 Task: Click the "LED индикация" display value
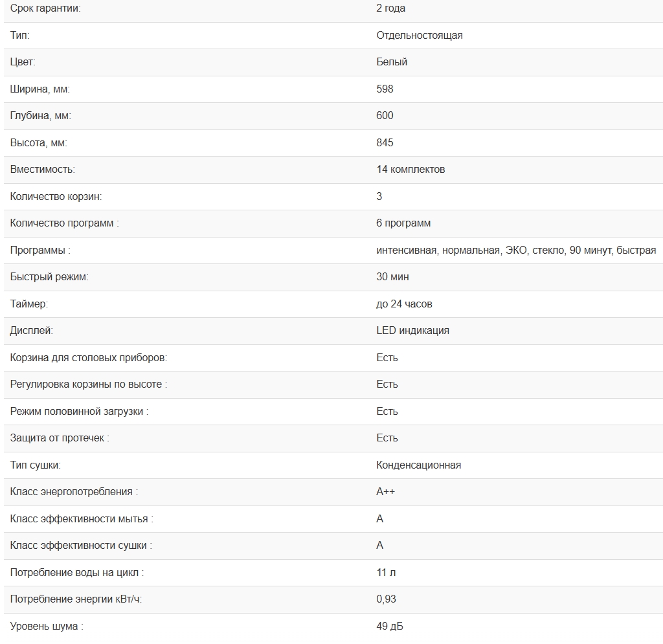pos(412,331)
